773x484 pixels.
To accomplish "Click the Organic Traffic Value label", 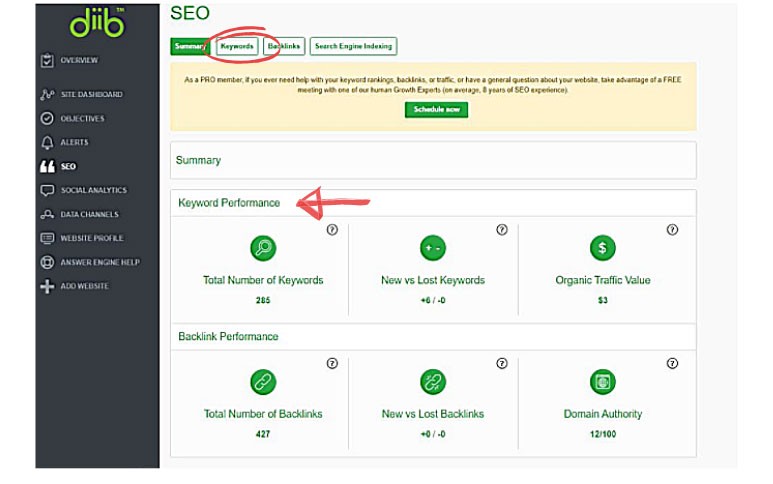I will [x=602, y=280].
